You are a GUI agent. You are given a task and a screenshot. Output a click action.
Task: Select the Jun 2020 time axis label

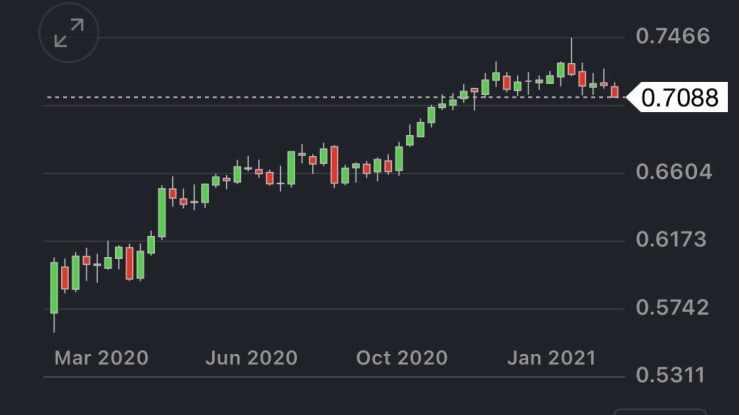pos(249,357)
